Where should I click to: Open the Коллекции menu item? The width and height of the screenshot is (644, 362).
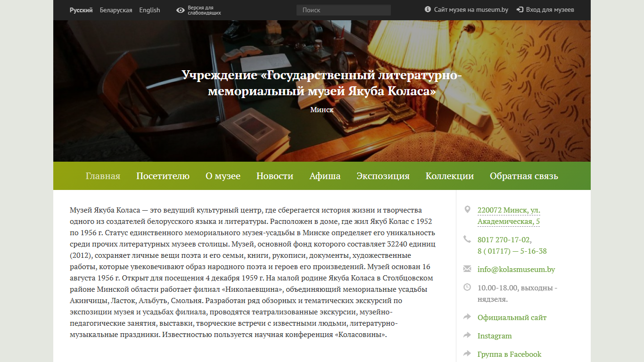(x=450, y=176)
